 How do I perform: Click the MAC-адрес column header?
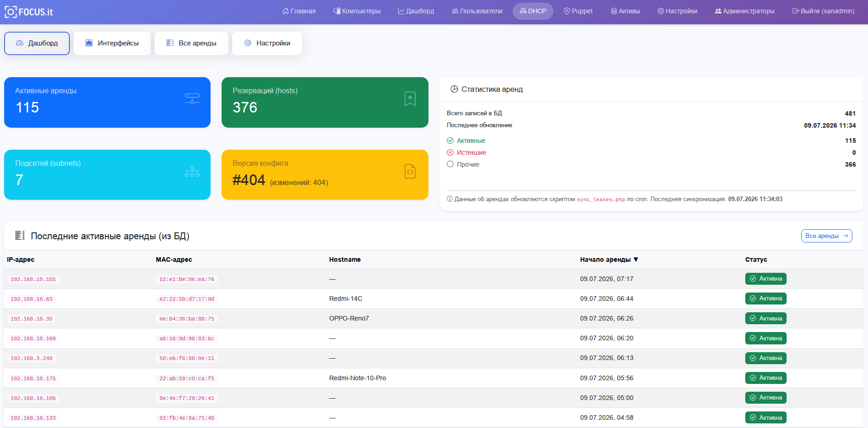[x=174, y=259]
